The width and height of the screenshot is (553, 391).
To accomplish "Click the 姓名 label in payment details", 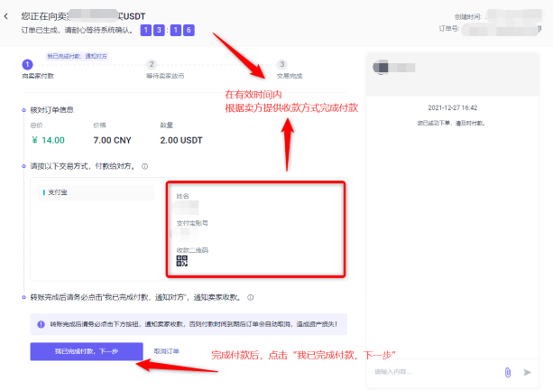I will (183, 196).
